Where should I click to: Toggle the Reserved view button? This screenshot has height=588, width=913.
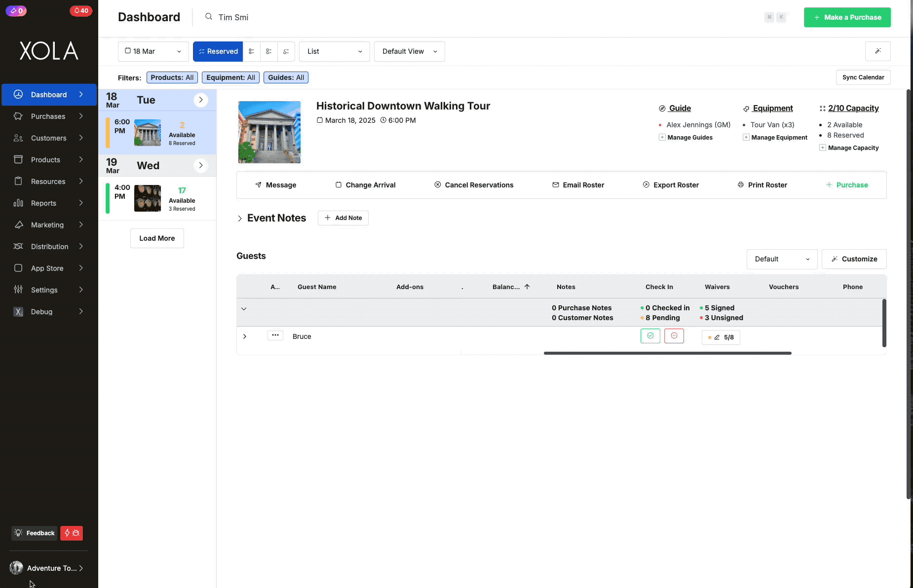(218, 51)
